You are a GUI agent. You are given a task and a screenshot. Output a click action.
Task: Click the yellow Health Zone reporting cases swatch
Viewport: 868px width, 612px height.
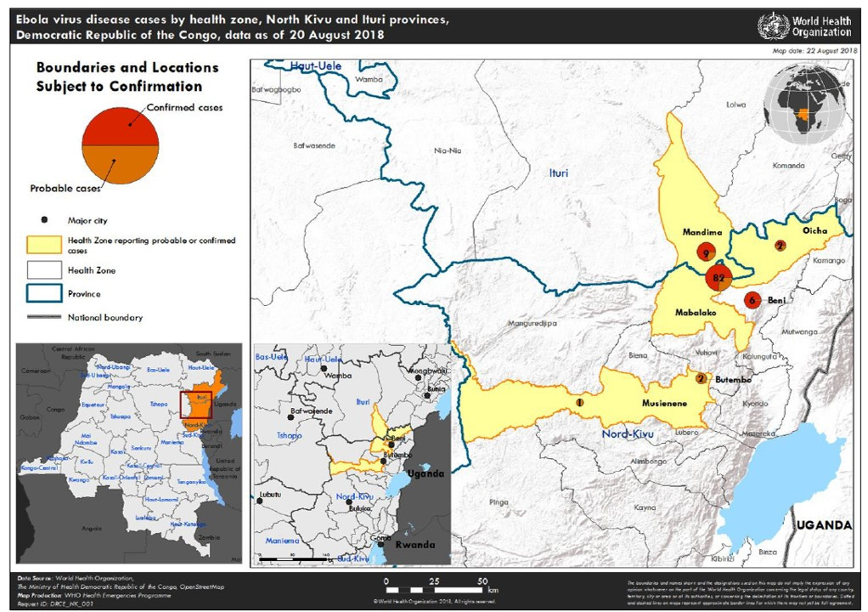pyautogui.click(x=43, y=245)
